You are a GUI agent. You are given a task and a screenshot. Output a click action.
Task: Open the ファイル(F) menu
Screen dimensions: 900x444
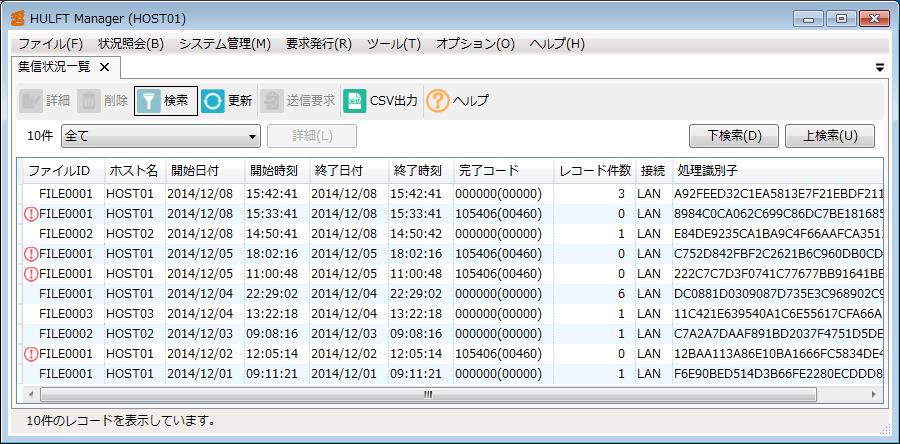coord(51,44)
